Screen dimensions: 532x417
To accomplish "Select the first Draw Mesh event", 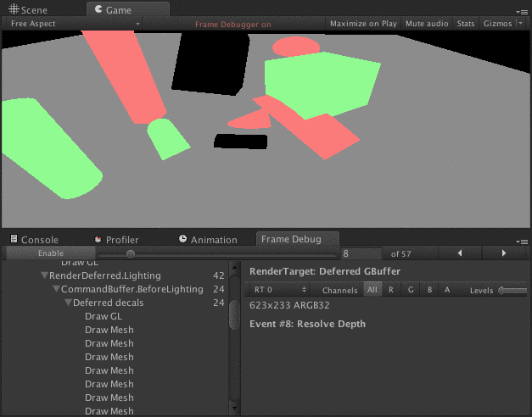I will click(x=109, y=330).
